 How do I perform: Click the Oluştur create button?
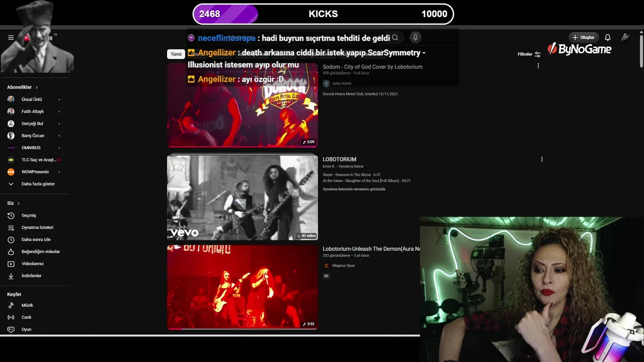coord(584,37)
